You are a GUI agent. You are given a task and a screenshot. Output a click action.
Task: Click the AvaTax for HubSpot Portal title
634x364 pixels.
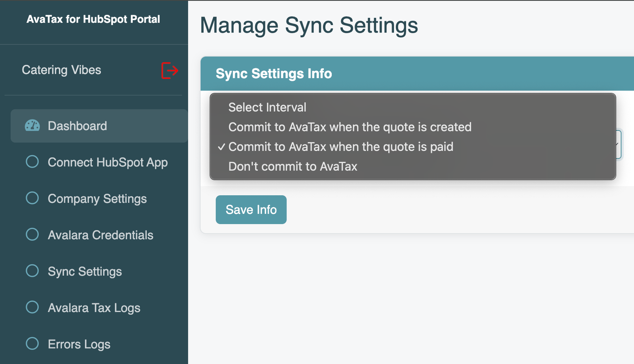[94, 19]
